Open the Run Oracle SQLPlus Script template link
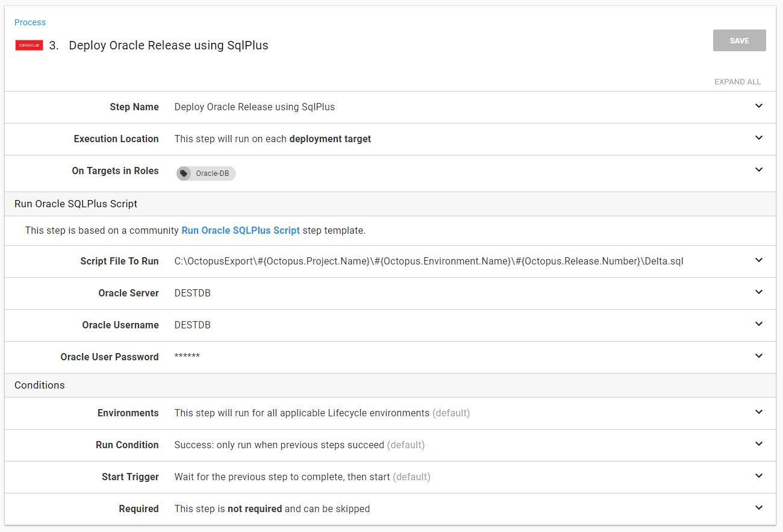This screenshot has width=783, height=532. pos(240,230)
